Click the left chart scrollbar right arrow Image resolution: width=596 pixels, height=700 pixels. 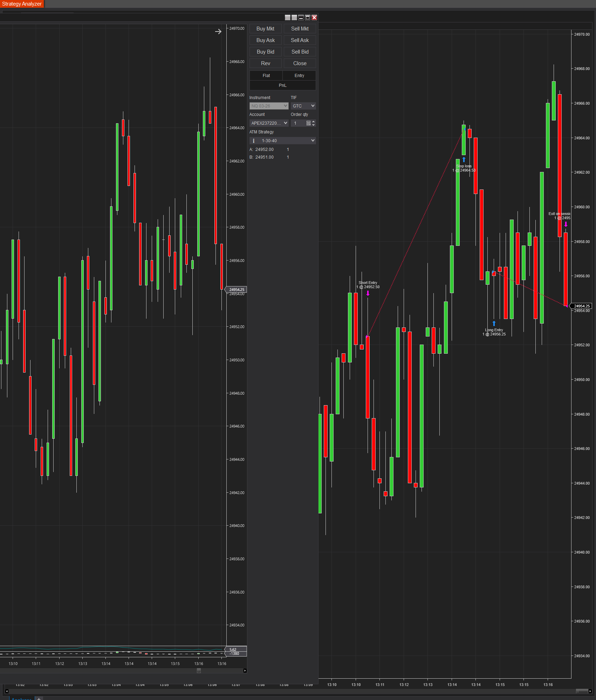(x=245, y=671)
